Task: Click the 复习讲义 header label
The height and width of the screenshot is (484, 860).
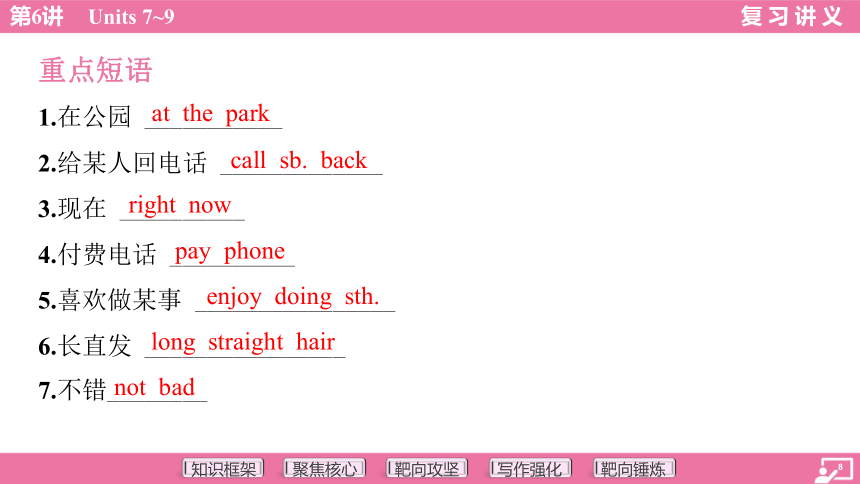Action: click(x=791, y=16)
